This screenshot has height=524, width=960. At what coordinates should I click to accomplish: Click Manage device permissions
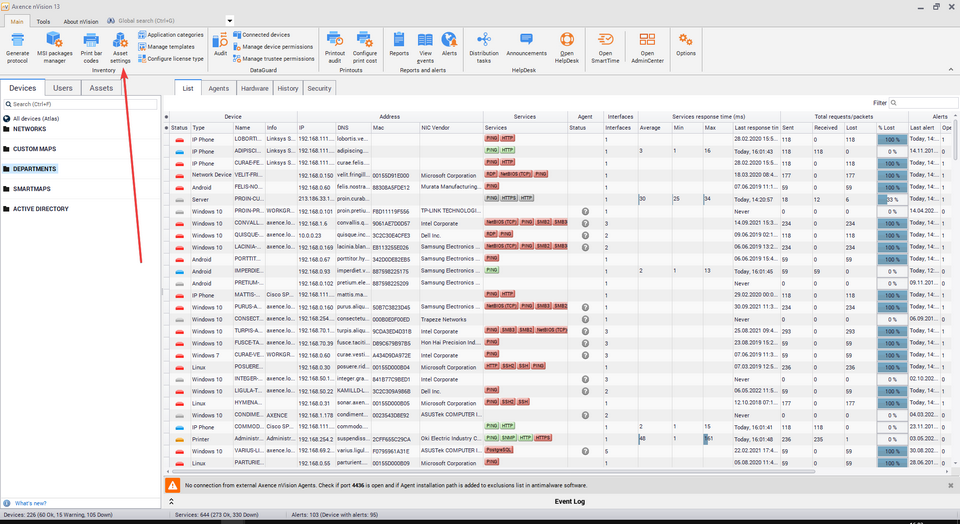[x=278, y=46]
